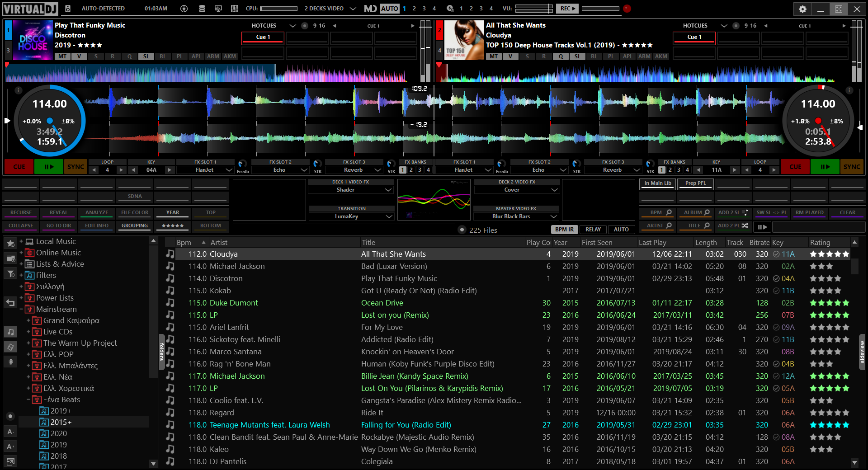This screenshot has height=470, width=868.
Task: Click the MD master deck icon
Action: pyautogui.click(x=370, y=9)
